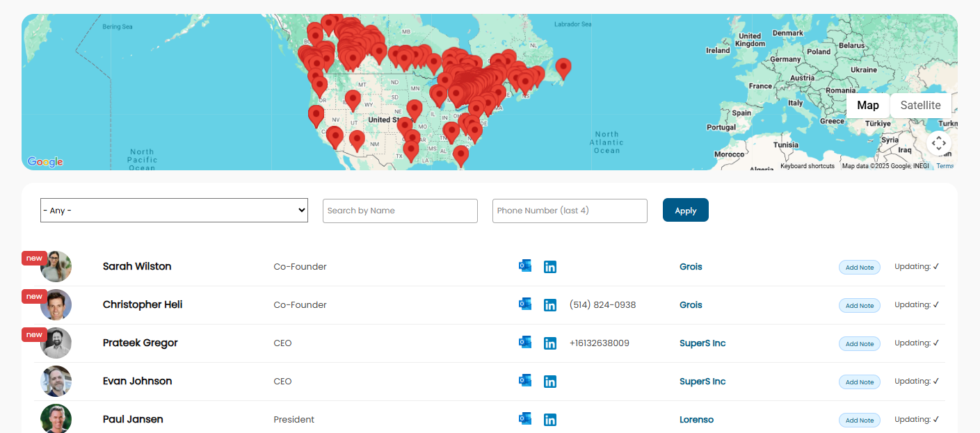
Task: Click the map pin near Newfoundland
Action: (x=563, y=67)
